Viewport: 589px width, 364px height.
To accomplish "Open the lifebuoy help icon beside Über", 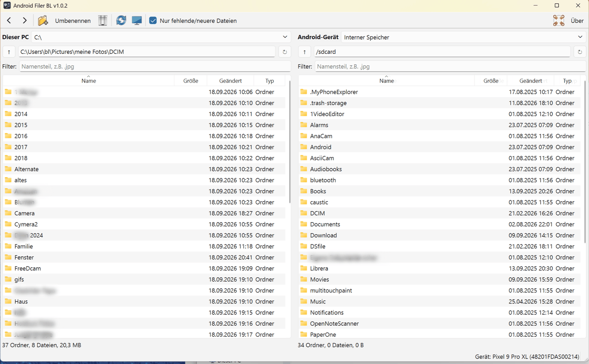I will click(x=559, y=20).
